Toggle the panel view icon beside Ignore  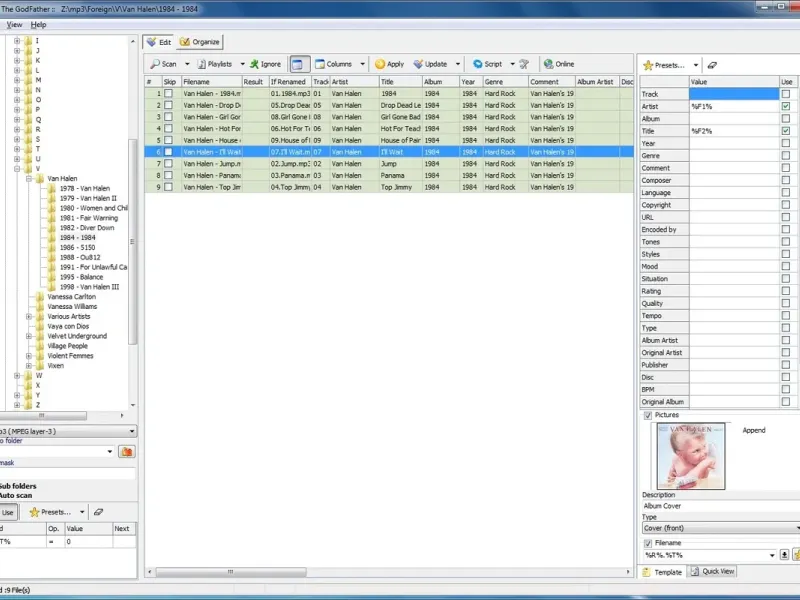pos(297,64)
